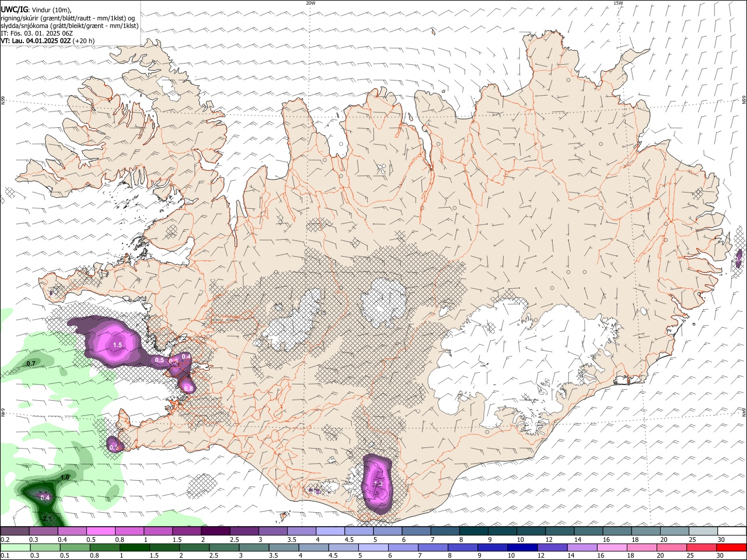Click the IT: Fös. 03. 01. 2025 06Z line

click(37, 33)
